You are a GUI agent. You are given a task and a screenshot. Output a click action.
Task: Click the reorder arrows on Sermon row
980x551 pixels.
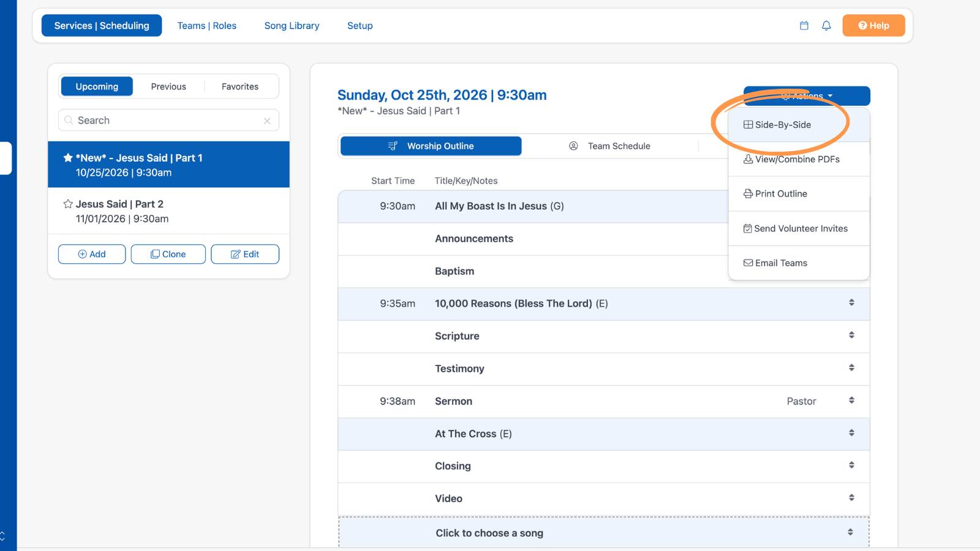(x=851, y=400)
